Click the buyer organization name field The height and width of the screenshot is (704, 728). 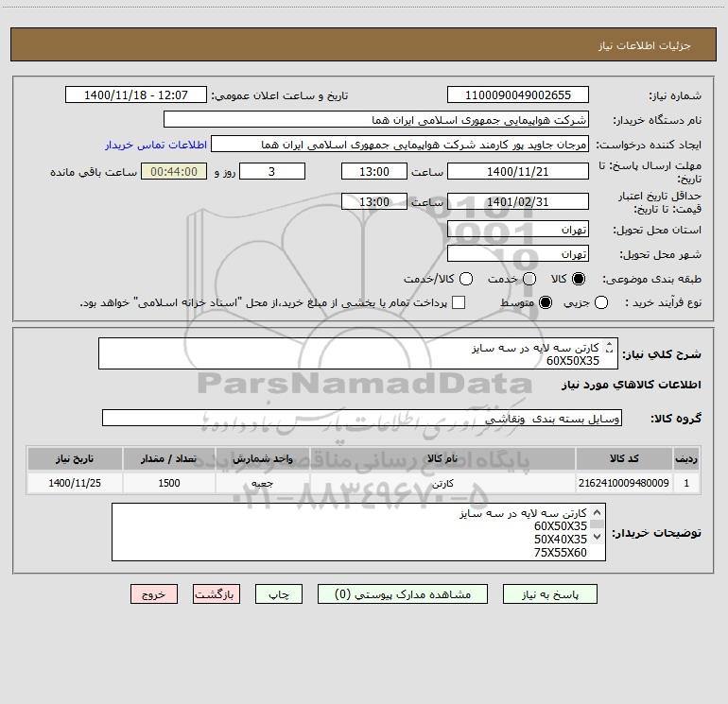(376, 120)
